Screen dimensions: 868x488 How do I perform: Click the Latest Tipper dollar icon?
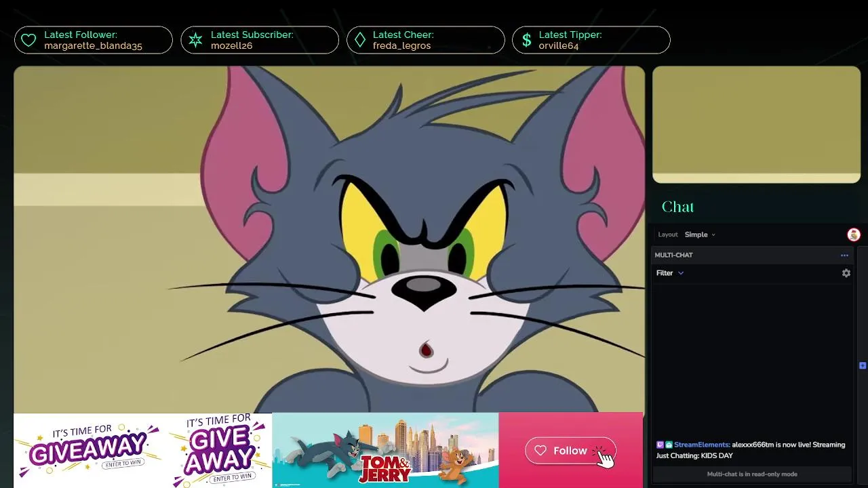(x=526, y=41)
